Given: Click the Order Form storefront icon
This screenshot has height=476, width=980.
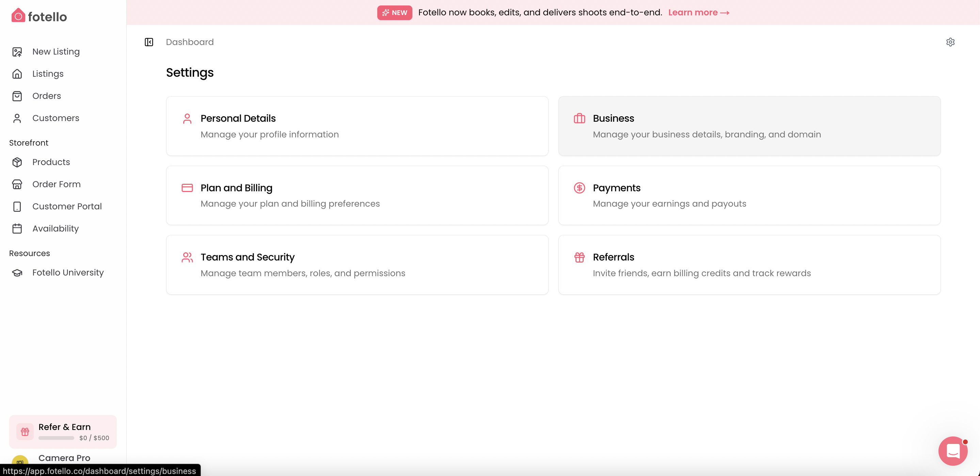Looking at the screenshot, I should click(17, 184).
